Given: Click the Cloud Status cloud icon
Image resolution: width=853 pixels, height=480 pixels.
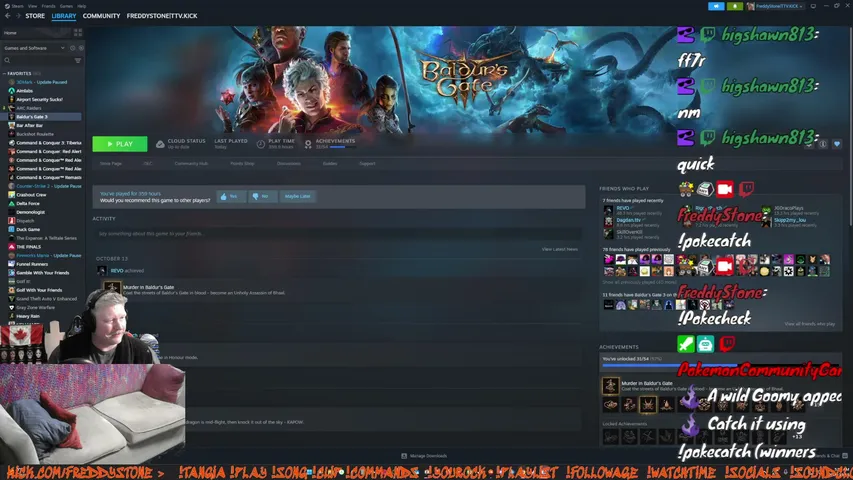Looking at the screenshot, I should [160, 144].
